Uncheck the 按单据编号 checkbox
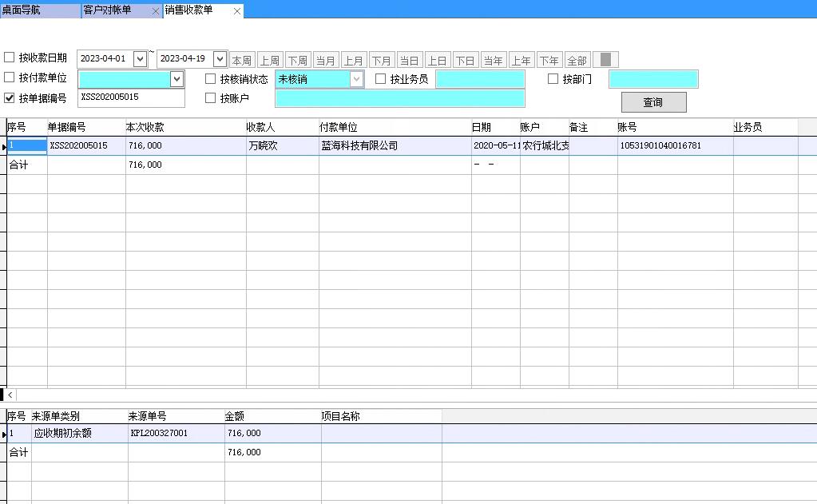 [11, 99]
